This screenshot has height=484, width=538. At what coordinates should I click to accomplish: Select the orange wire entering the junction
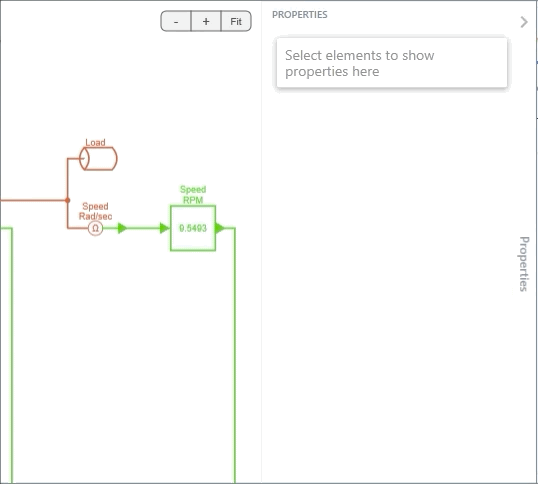pos(33,200)
